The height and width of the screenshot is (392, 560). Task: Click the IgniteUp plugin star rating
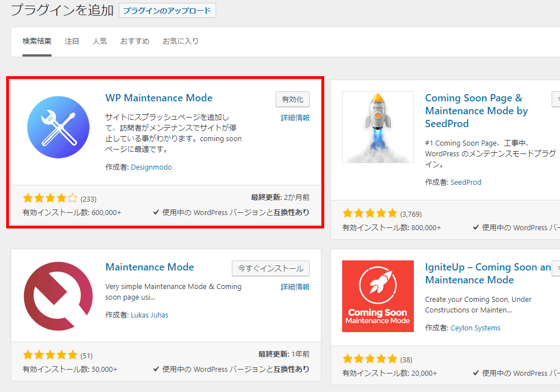(370, 359)
